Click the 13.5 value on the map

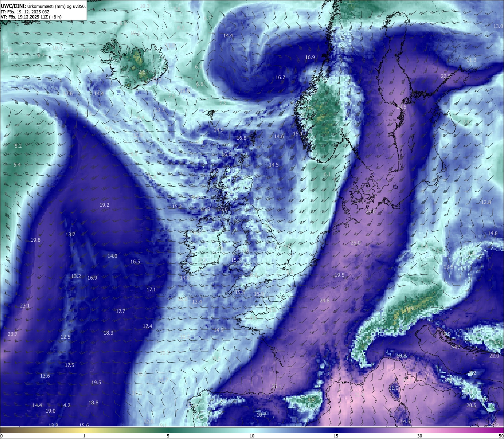pos(448,267)
